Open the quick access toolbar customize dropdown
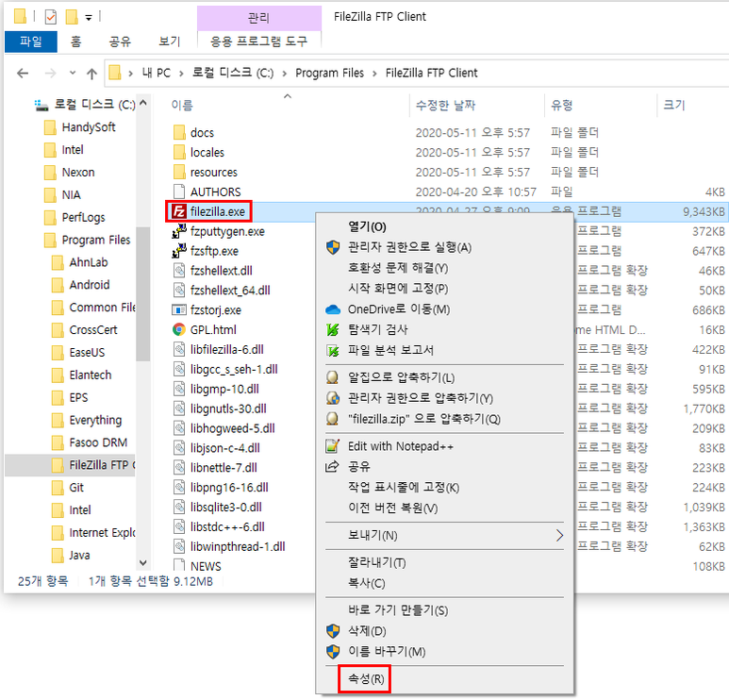 pos(89,18)
